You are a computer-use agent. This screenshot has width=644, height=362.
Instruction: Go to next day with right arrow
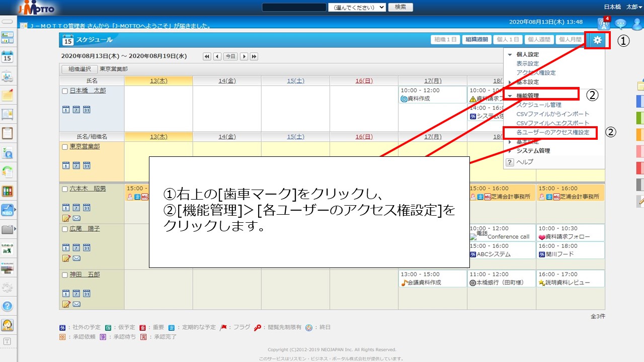[x=244, y=56]
